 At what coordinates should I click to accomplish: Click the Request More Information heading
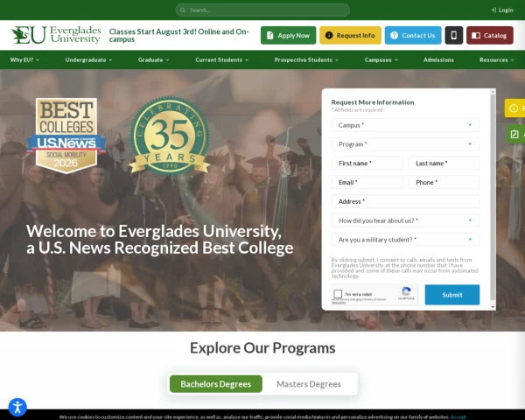(373, 102)
